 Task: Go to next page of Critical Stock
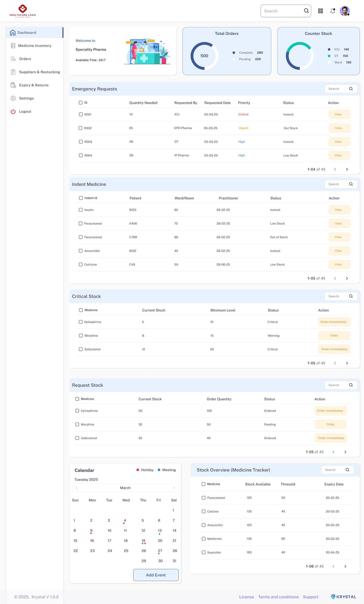click(x=347, y=363)
